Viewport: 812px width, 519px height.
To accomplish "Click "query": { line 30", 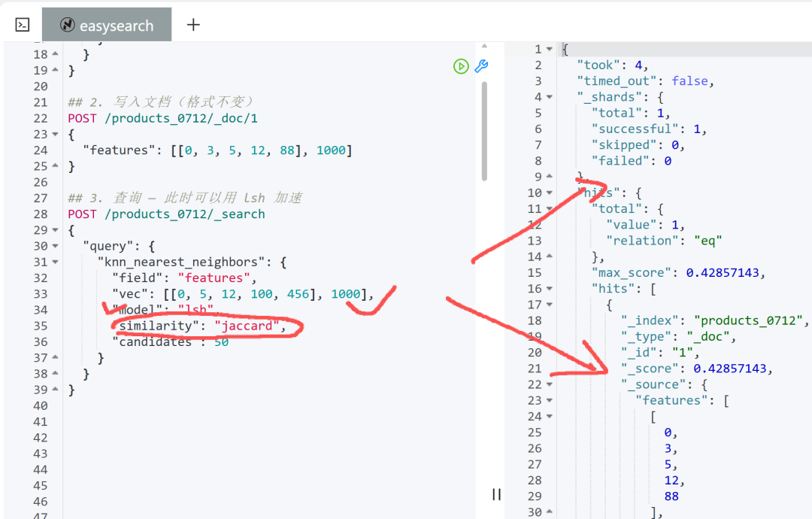I will (119, 246).
